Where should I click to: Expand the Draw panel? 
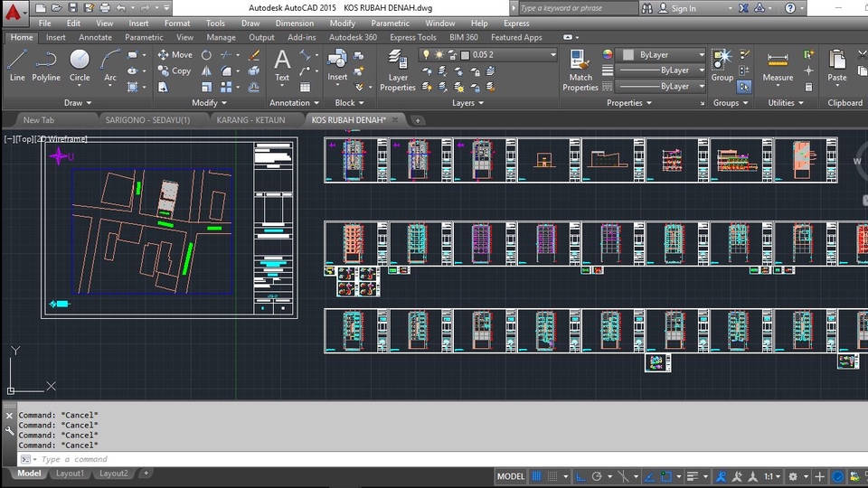(x=78, y=103)
